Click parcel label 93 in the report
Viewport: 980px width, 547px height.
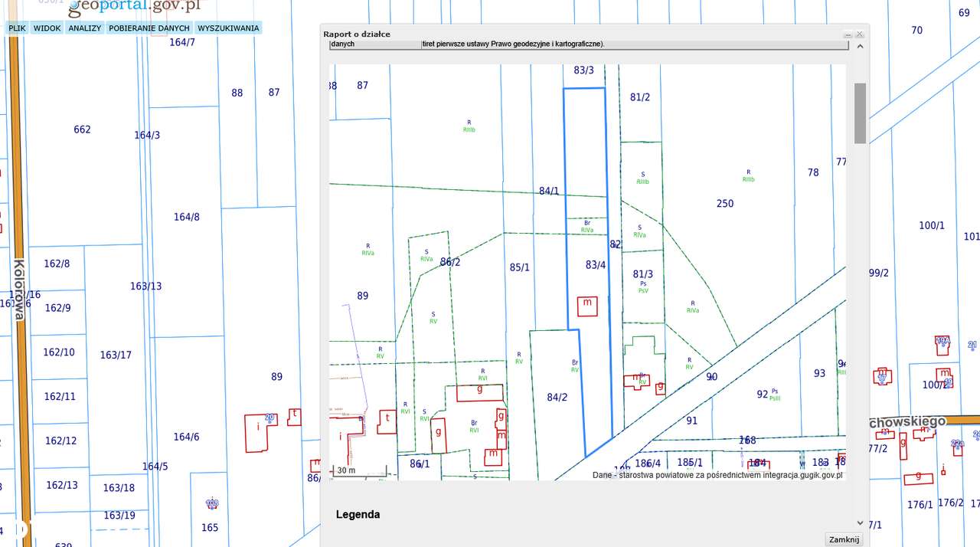tap(820, 373)
